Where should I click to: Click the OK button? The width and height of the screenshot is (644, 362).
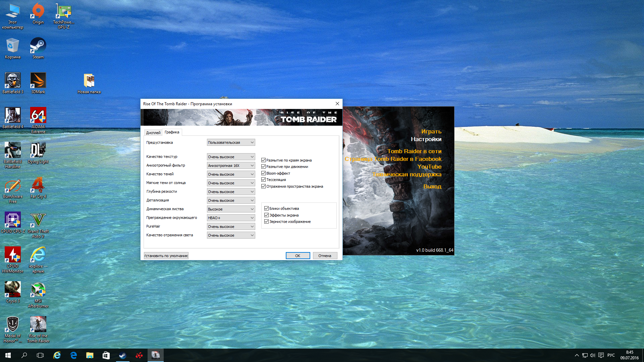point(298,256)
